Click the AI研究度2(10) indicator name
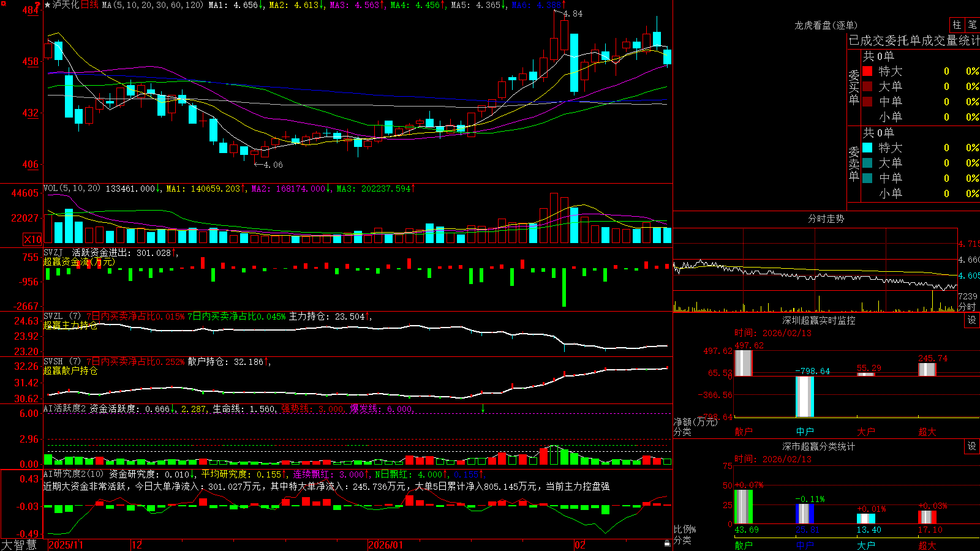980x551 pixels. pos(73,474)
